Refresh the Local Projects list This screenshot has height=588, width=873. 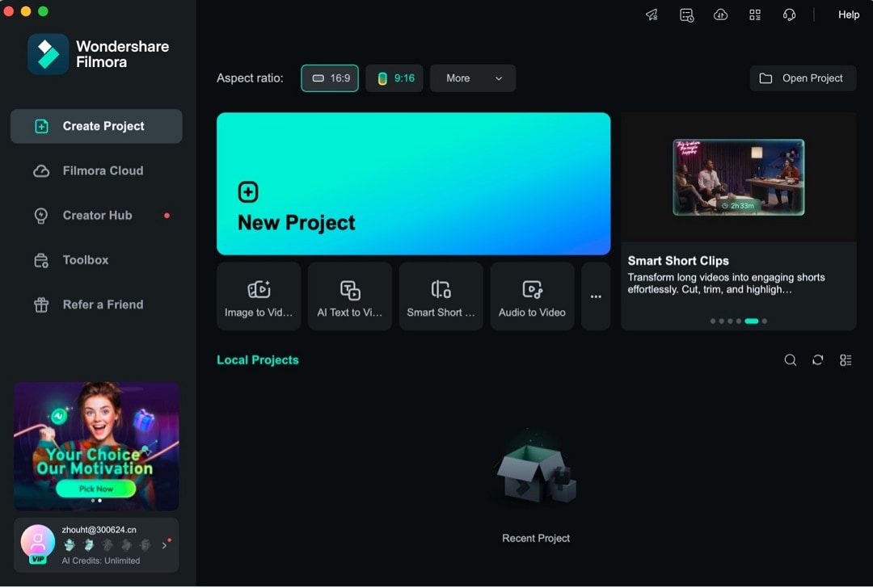pyautogui.click(x=818, y=359)
